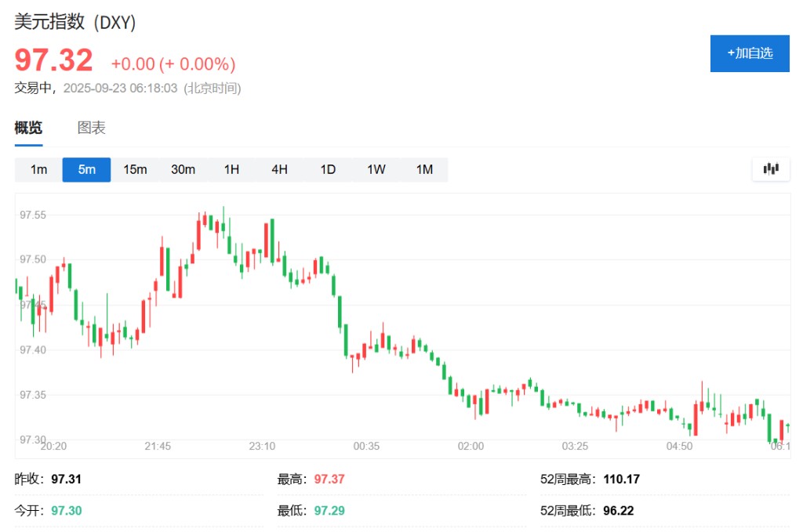Click the 52周最高 value 110.17
This screenshot has height=532, width=803.
(x=622, y=479)
